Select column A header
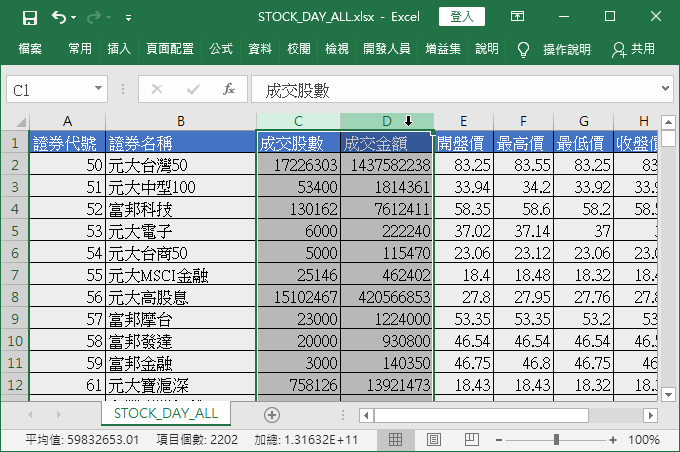The image size is (680, 452). point(67,121)
